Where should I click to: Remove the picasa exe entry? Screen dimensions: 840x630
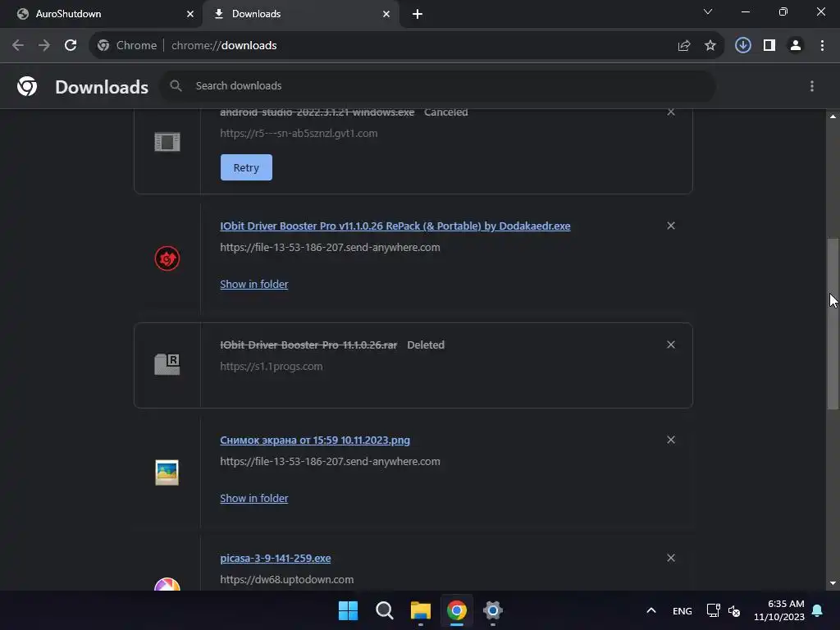(x=671, y=558)
